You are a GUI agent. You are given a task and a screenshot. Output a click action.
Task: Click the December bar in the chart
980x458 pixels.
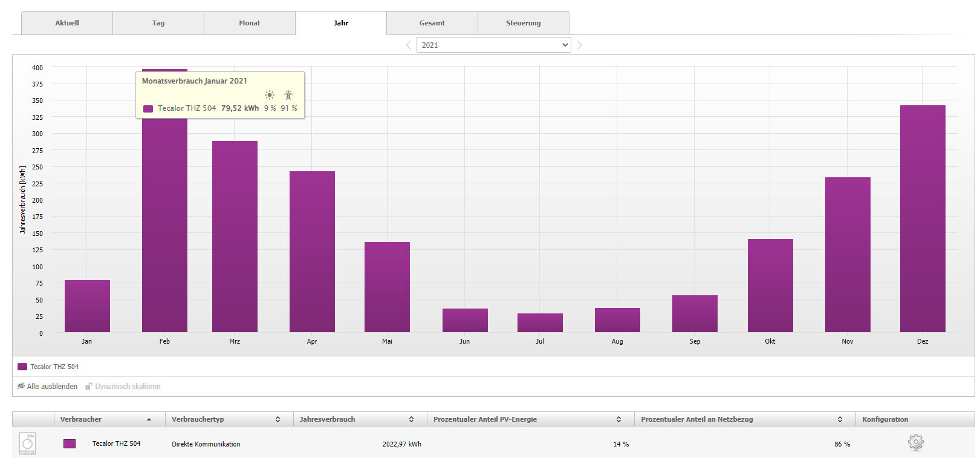[x=922, y=218]
